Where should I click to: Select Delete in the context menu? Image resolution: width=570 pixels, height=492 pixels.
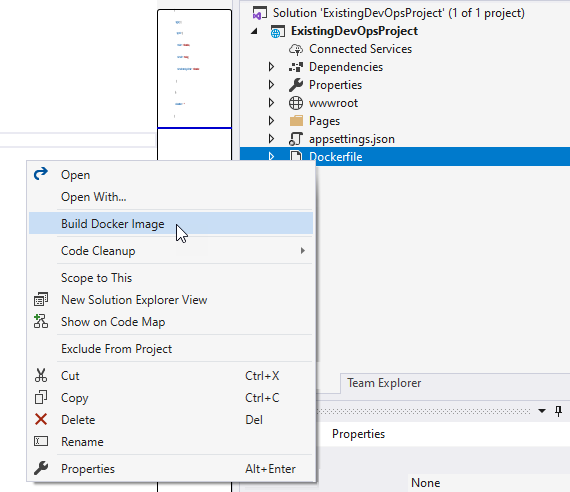(x=171, y=420)
